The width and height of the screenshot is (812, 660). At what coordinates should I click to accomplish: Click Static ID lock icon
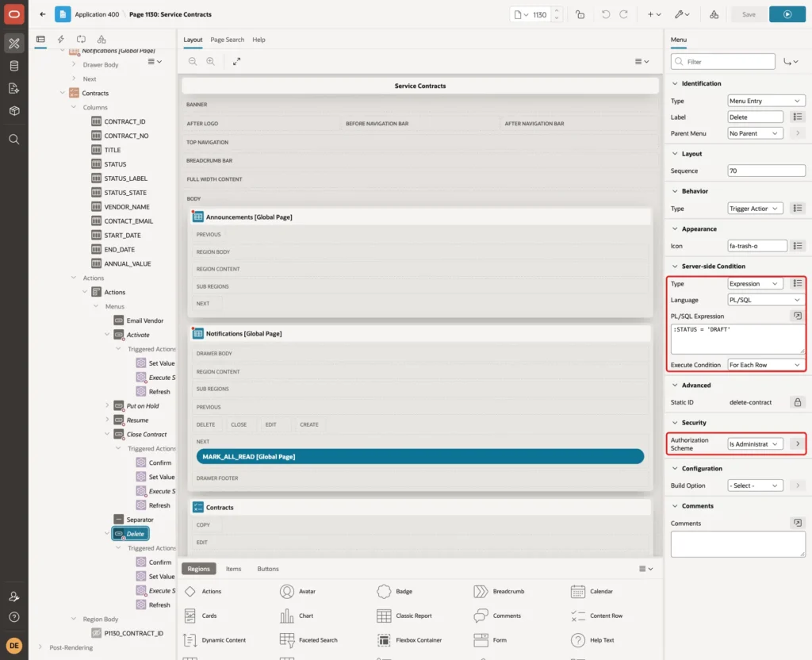point(798,402)
